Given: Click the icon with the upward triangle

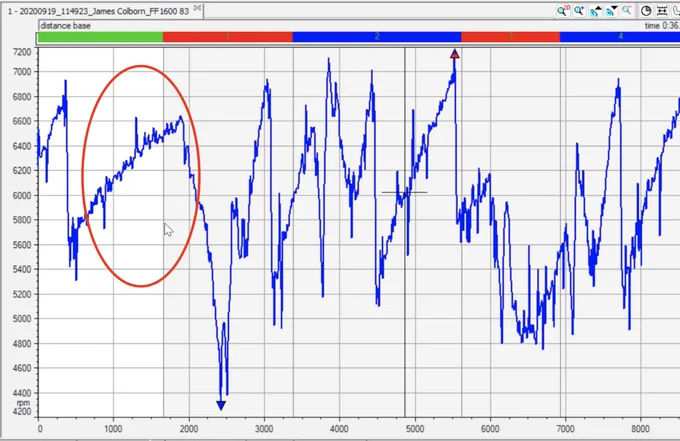Looking at the screenshot, I should point(595,11).
